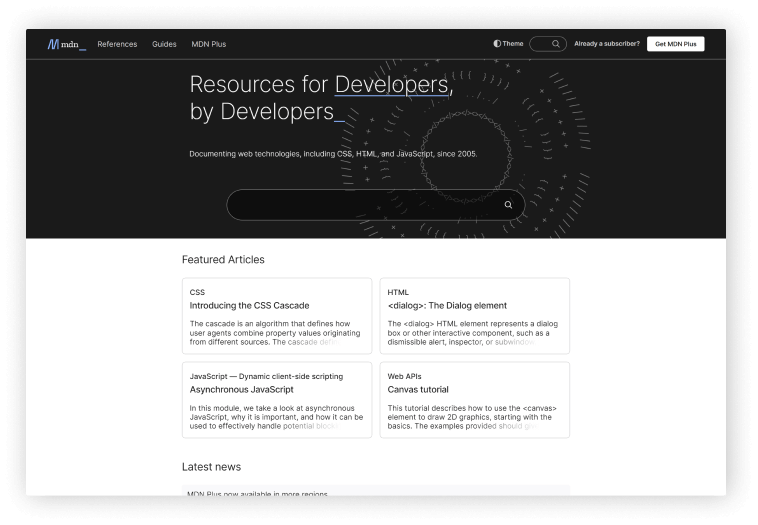This screenshot has width=758, height=525.
Task: Open 'Asynchronous JavaScript' article
Action: tap(242, 390)
